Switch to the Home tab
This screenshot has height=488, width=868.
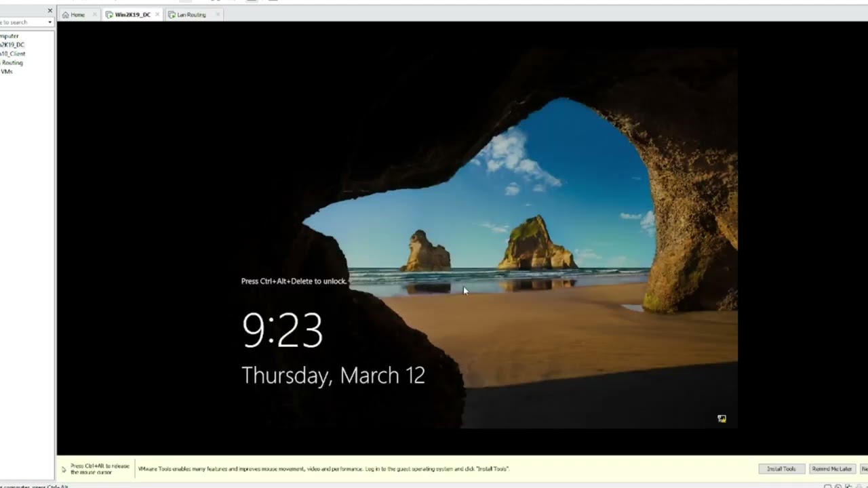78,14
